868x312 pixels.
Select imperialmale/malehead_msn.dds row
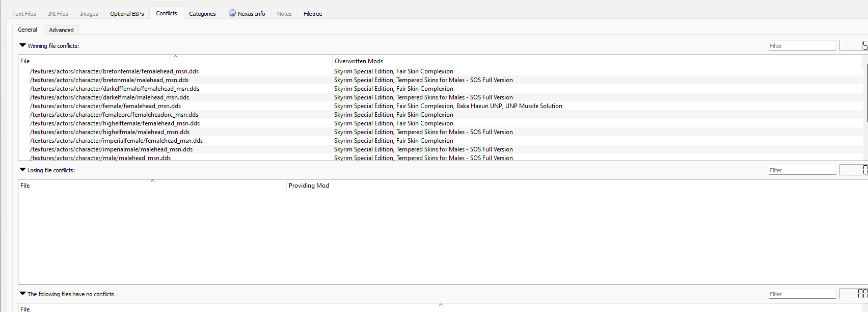[x=441, y=149]
